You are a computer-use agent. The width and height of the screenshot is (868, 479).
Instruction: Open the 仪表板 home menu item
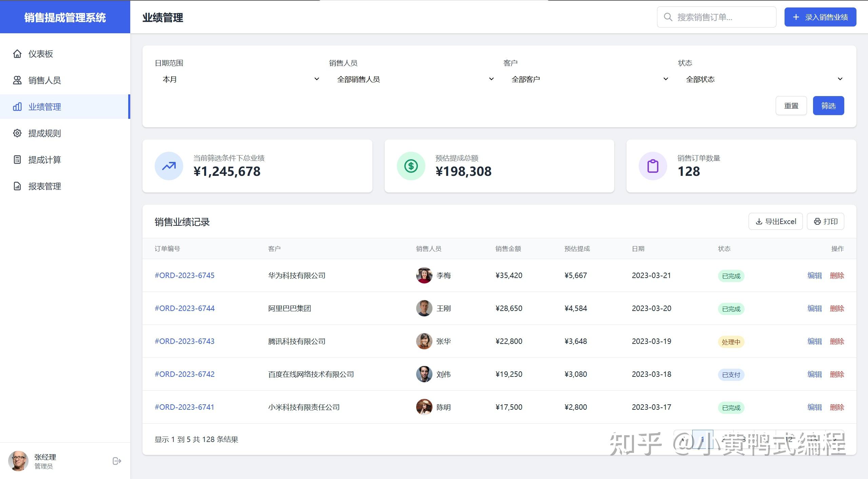coord(40,54)
